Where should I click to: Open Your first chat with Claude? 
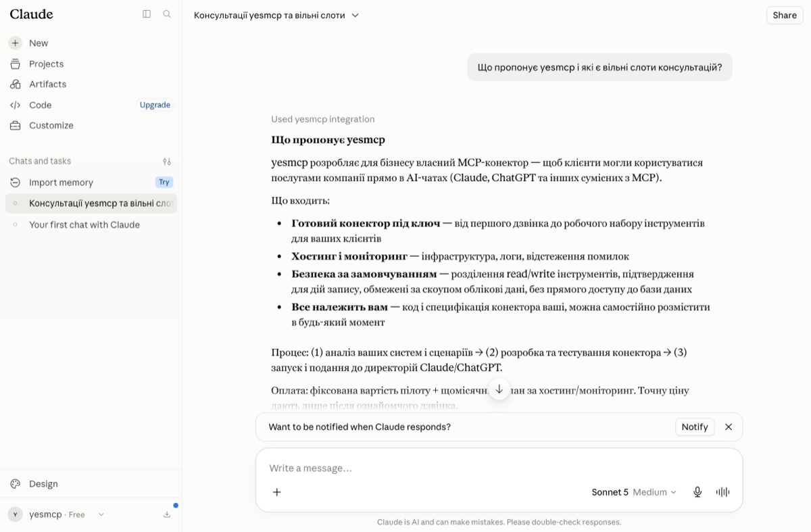[x=91, y=225]
